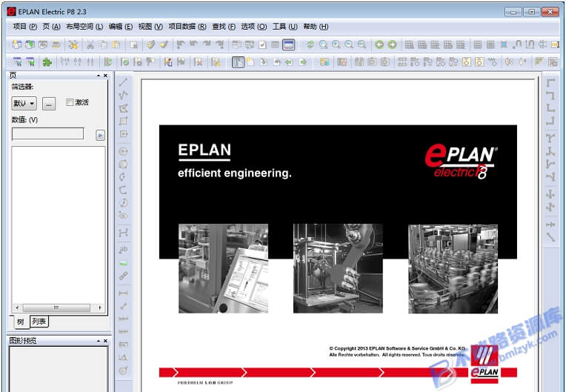566x392 pixels.
Task: Click the green back arrow icon
Action: [379, 44]
